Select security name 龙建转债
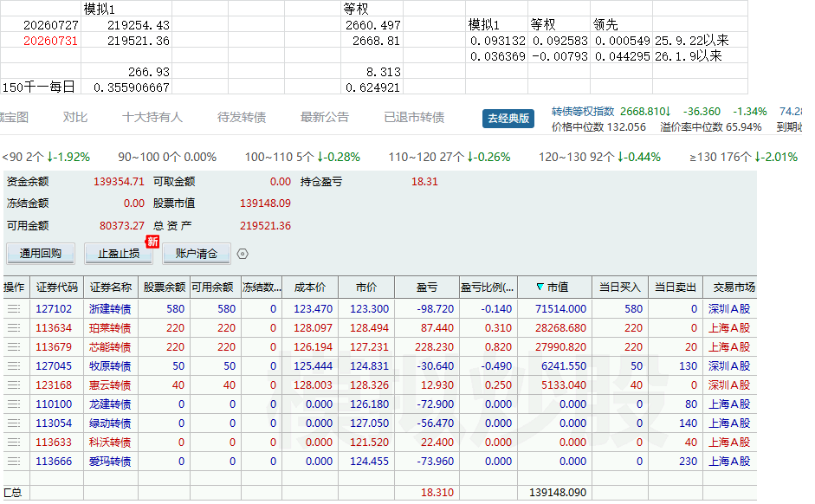The width and height of the screenshot is (815, 504). point(110,404)
